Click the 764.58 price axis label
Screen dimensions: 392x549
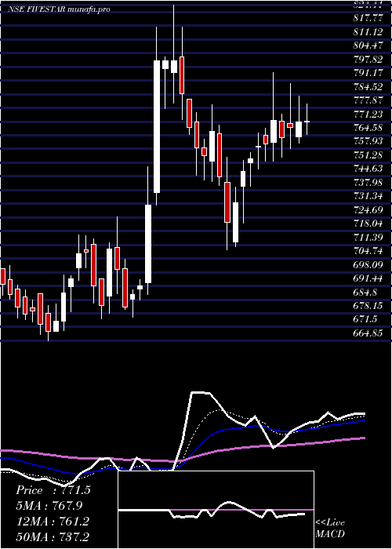(368, 127)
